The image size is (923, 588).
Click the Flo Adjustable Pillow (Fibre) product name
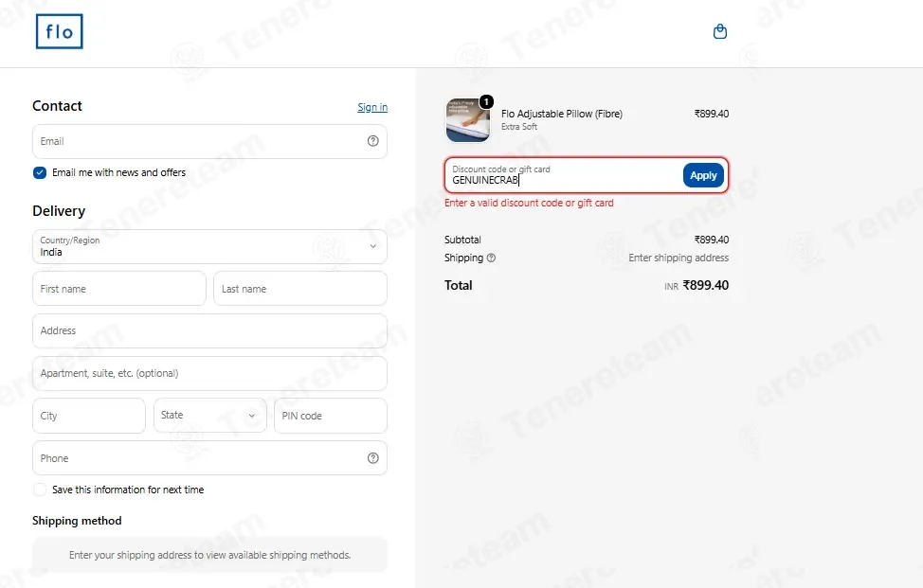[x=562, y=114]
